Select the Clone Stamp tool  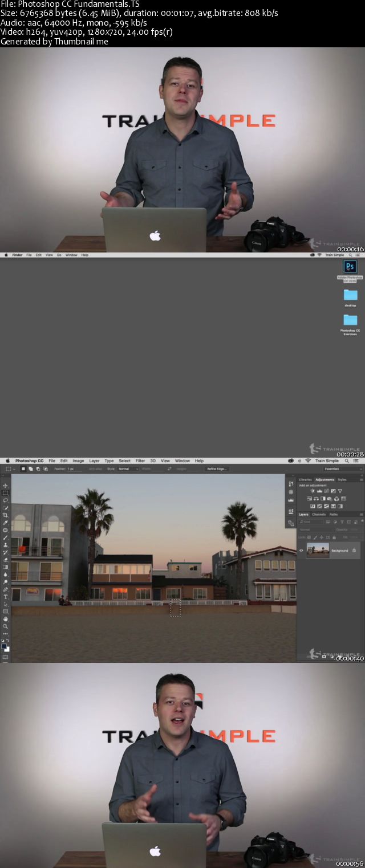(5, 545)
